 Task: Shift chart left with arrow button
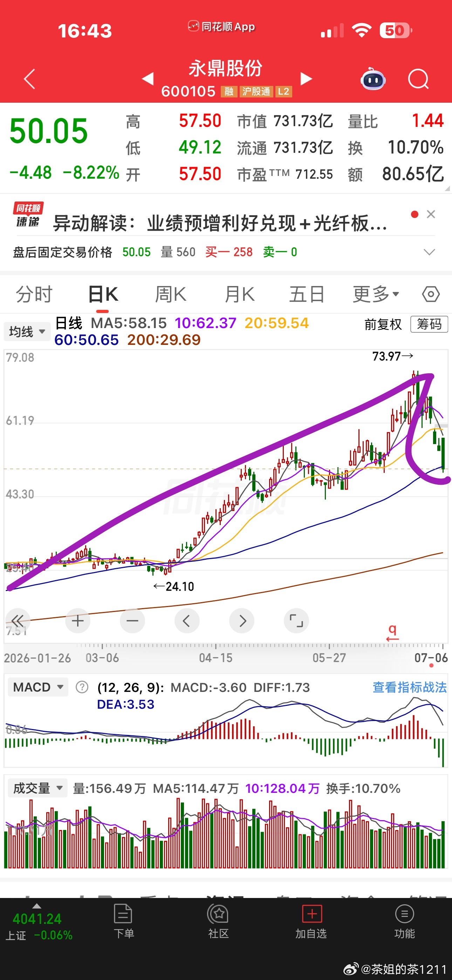coord(187,621)
